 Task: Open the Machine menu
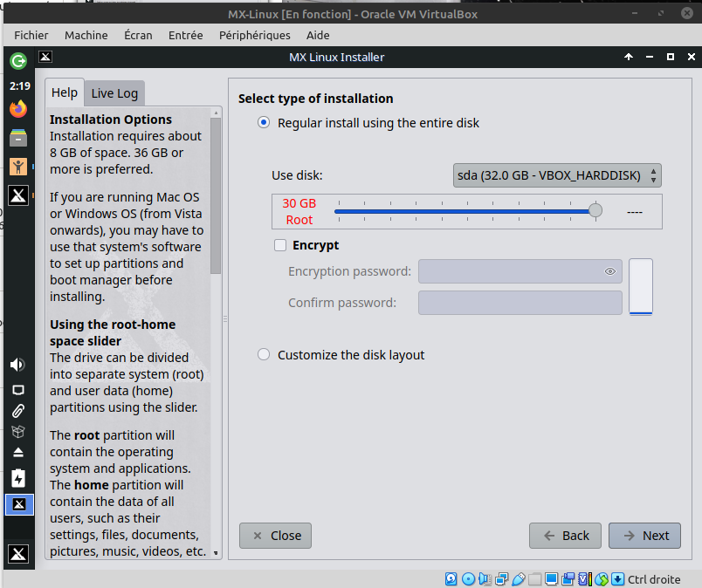[x=86, y=35]
